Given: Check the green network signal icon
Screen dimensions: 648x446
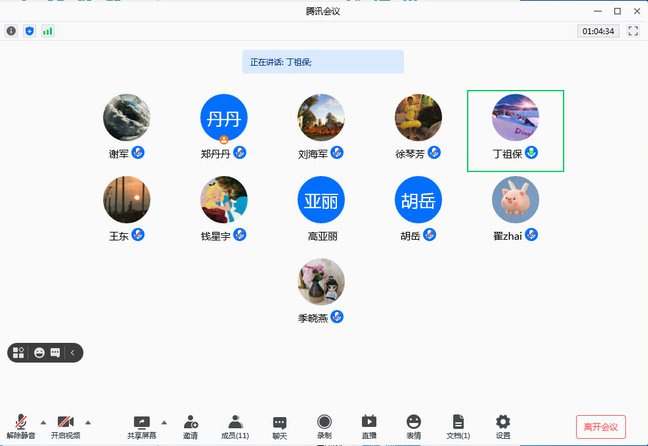Looking at the screenshot, I should 47,31.
